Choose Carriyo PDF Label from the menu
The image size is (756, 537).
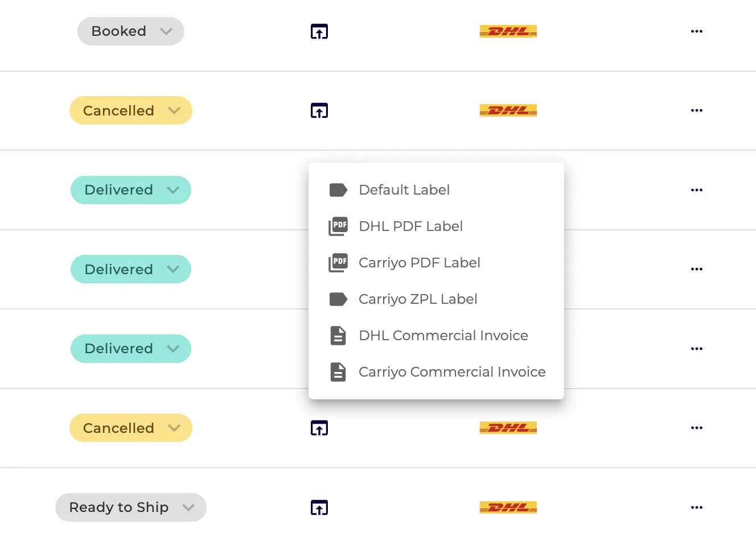pyautogui.click(x=419, y=263)
